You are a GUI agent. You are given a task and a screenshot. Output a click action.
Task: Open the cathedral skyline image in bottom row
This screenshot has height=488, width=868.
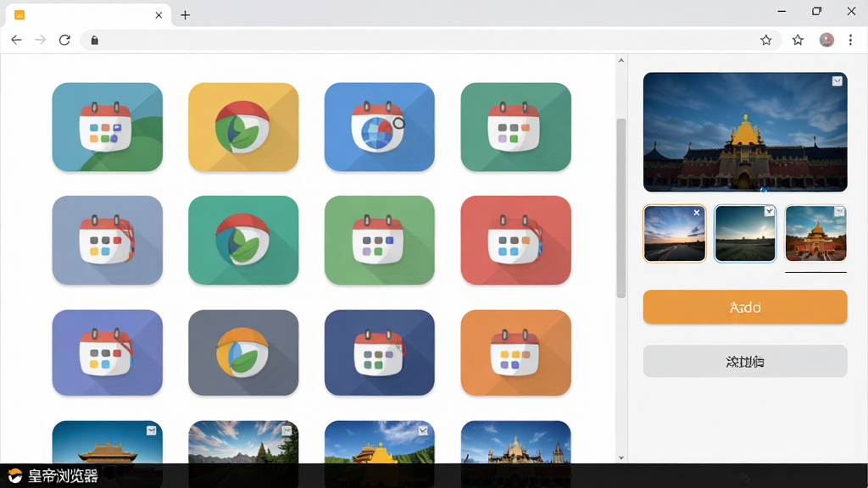pos(516,442)
